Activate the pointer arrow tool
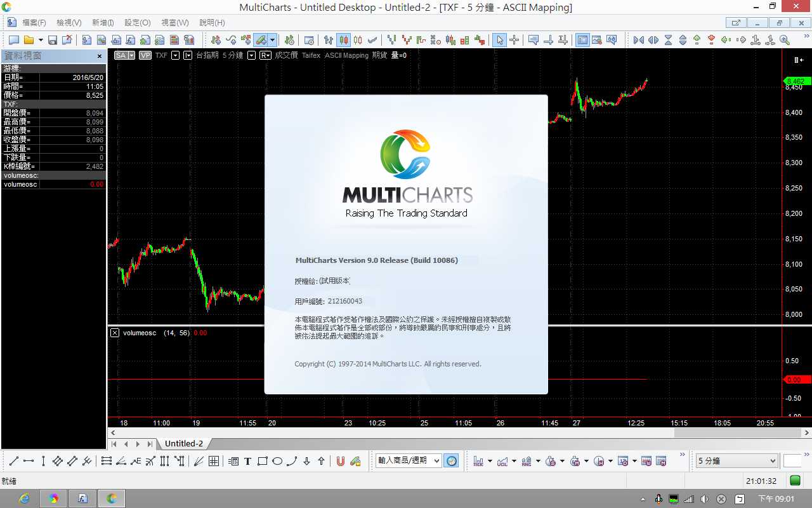The height and width of the screenshot is (508, 812). tap(500, 40)
